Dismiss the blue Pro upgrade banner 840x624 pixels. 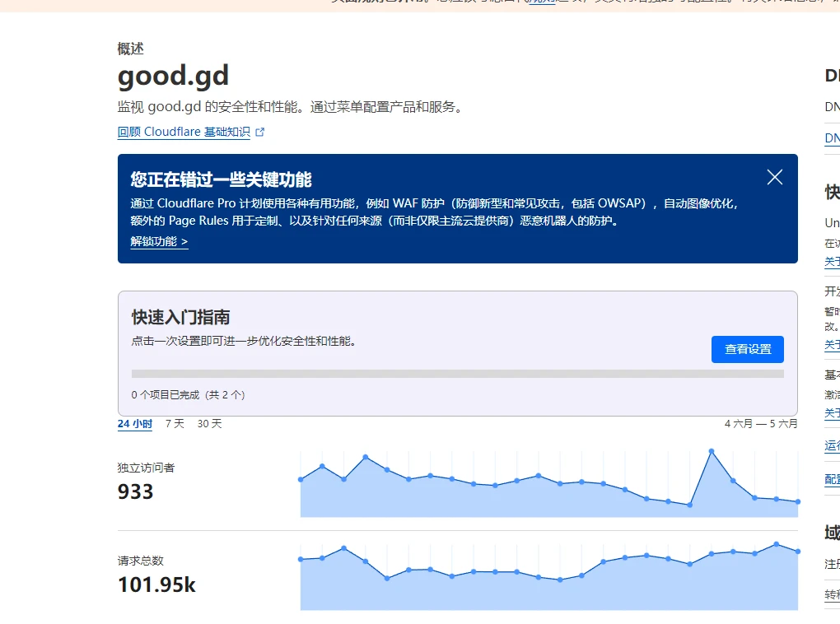point(774,177)
